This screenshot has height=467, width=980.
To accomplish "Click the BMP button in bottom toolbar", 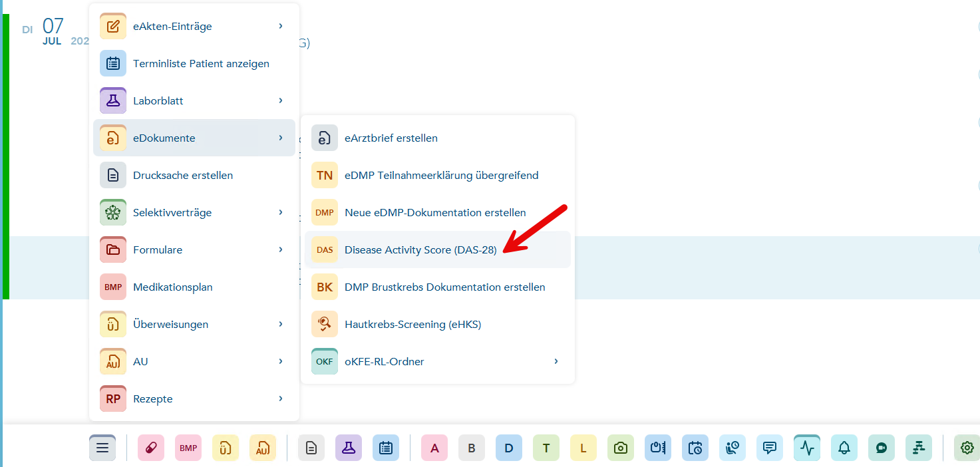I will point(188,448).
